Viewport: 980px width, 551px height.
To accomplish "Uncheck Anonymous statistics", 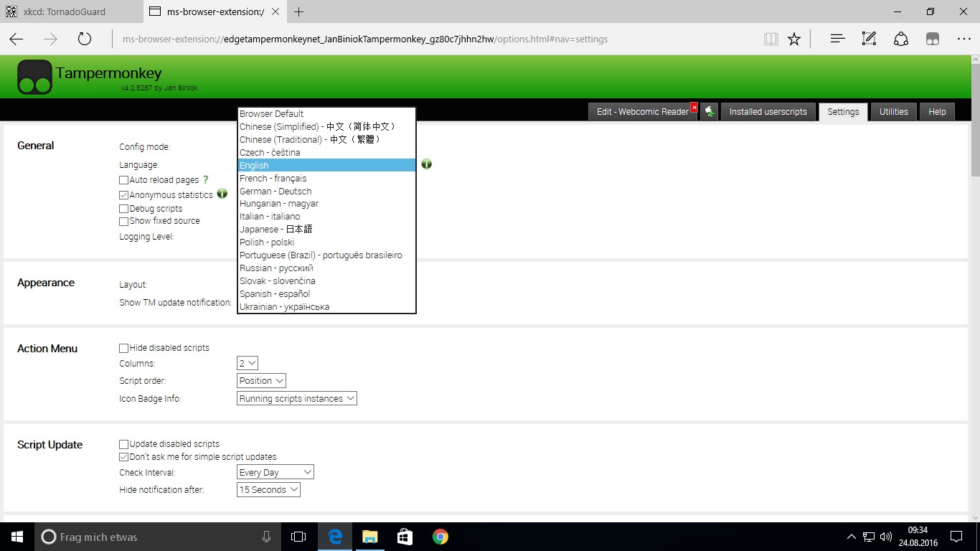I will (x=123, y=194).
